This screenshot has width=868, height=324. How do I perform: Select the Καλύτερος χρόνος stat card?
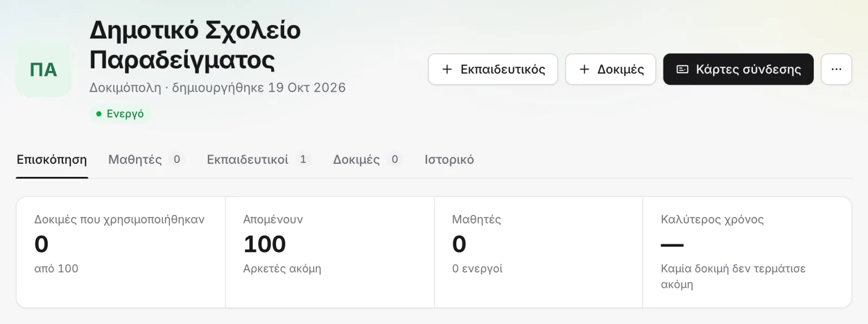pyautogui.click(x=747, y=252)
